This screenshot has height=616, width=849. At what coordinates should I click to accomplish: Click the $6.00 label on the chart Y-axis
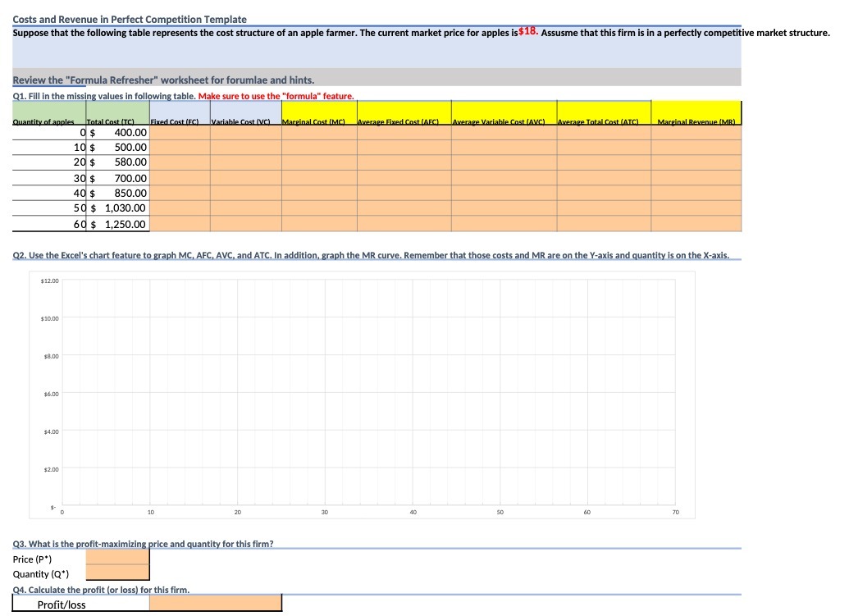pos(52,394)
